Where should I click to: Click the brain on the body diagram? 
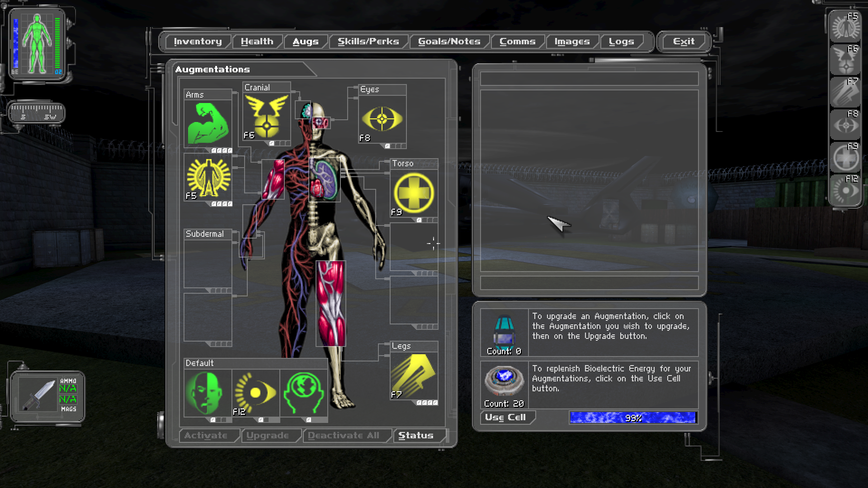pos(307,110)
